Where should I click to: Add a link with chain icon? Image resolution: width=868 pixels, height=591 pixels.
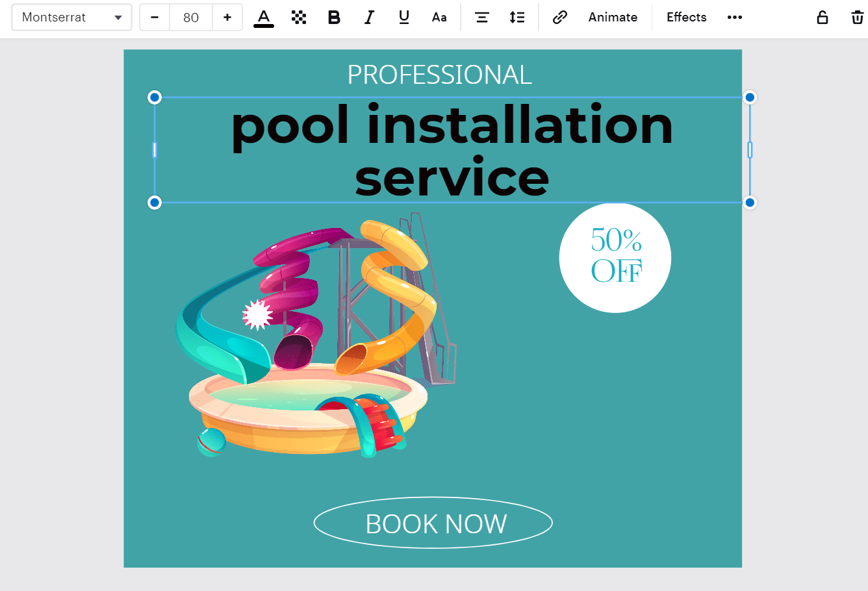(x=560, y=18)
